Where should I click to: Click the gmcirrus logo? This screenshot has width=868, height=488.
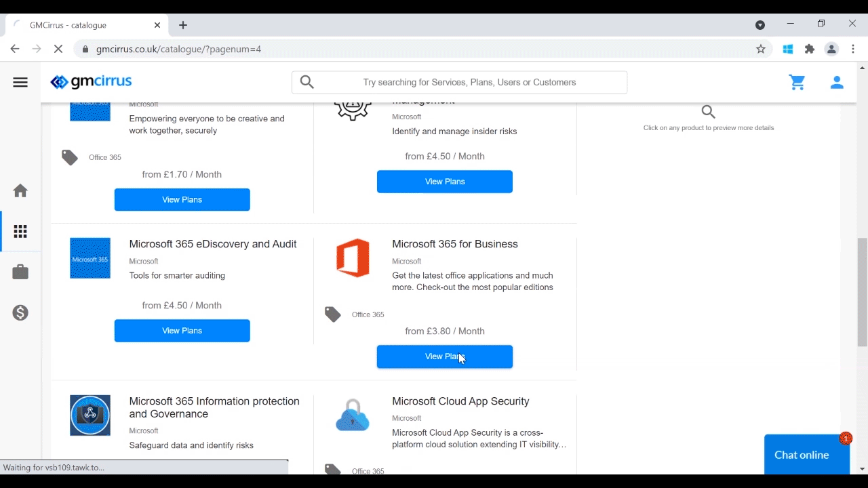pos(92,82)
